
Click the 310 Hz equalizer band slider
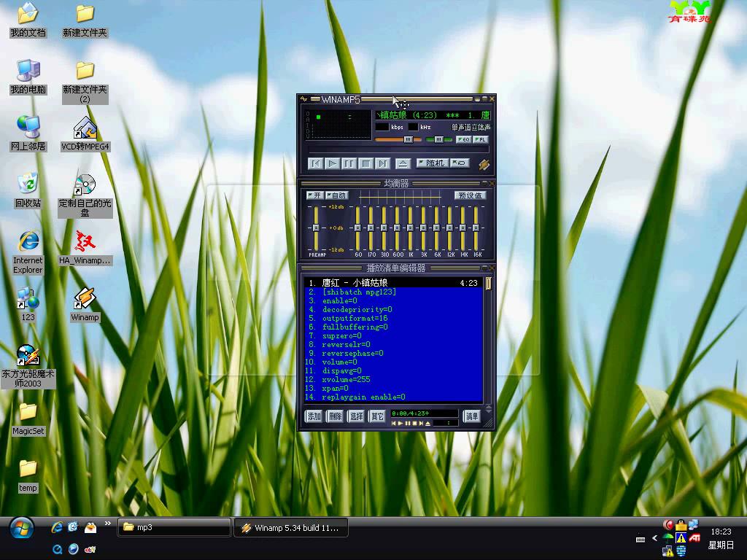tap(384, 228)
